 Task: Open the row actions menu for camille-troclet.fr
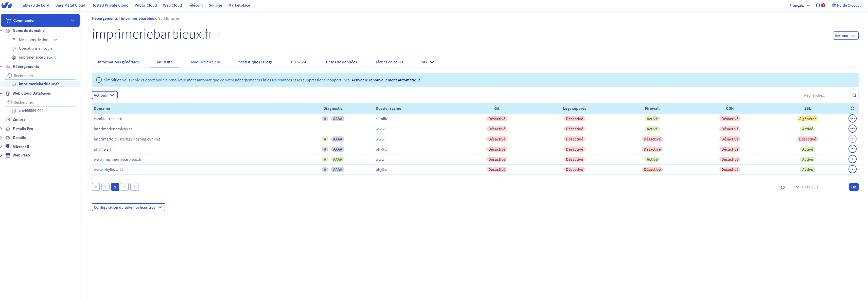(x=852, y=119)
